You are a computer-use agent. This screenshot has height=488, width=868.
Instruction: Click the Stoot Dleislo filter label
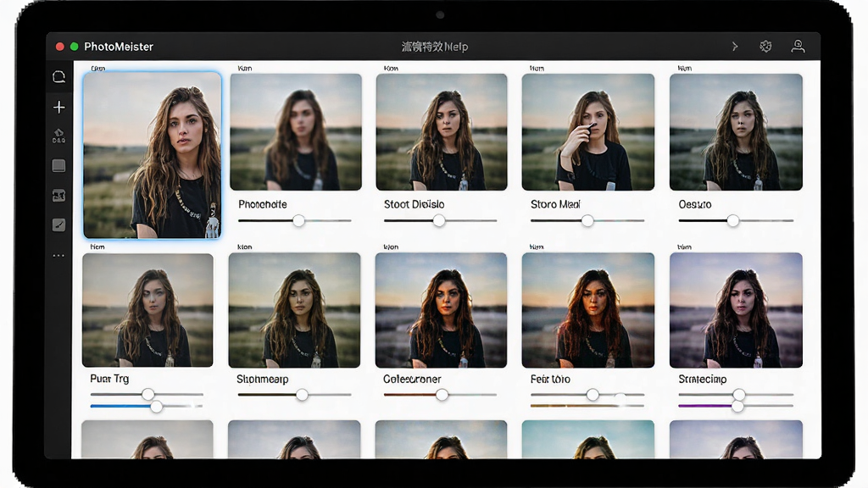414,204
